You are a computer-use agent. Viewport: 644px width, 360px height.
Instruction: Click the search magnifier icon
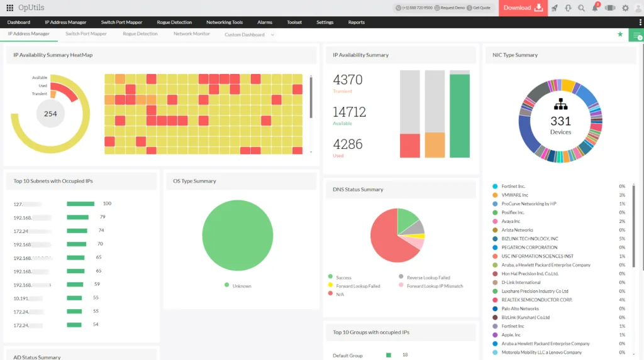(x=581, y=8)
